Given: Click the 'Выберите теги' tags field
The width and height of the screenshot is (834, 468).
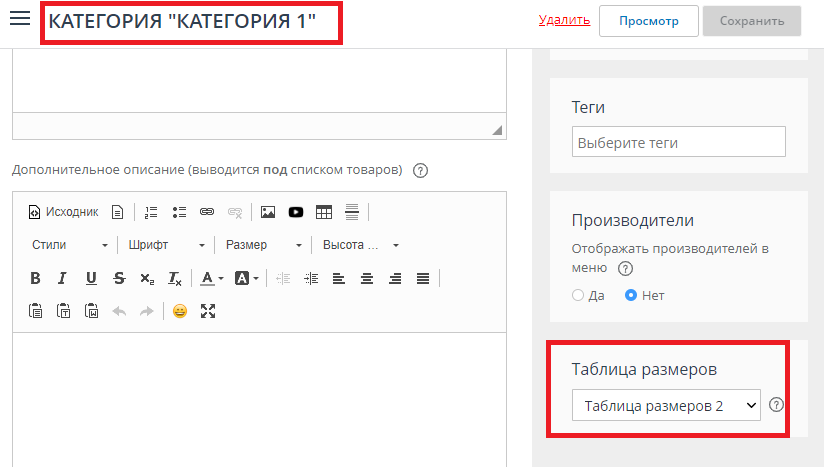Looking at the screenshot, I should tap(679, 142).
